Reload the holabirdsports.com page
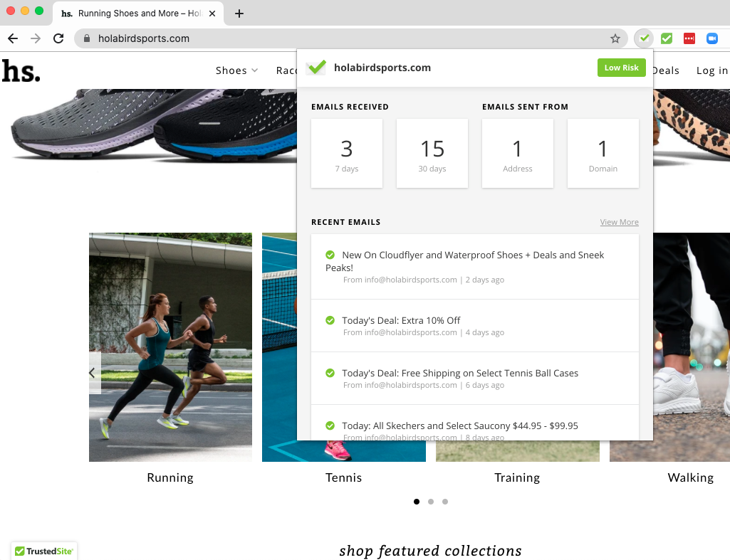This screenshot has width=730, height=560. point(58,38)
